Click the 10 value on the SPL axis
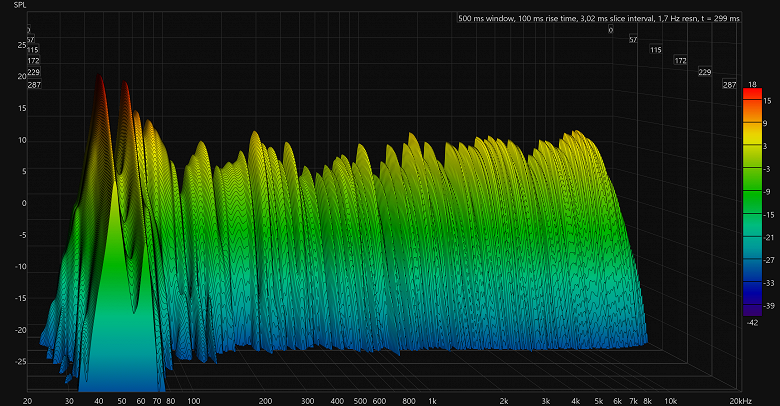780x406 pixels. pyautogui.click(x=22, y=140)
